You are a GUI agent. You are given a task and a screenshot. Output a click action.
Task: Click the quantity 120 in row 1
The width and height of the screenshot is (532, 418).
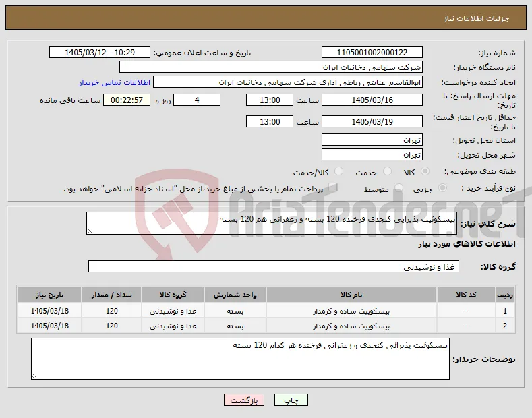pos(112,311)
